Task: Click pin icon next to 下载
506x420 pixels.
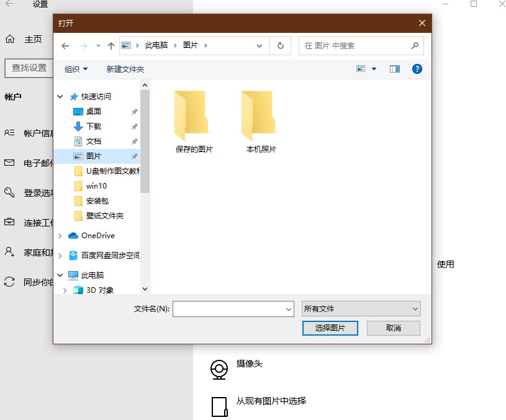Action: pyautogui.click(x=135, y=127)
